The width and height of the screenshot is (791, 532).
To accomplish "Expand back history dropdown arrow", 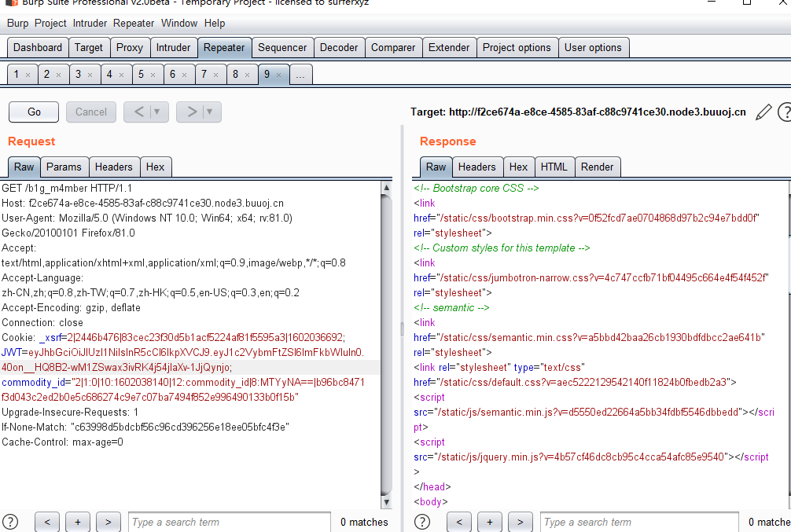I will click(157, 112).
